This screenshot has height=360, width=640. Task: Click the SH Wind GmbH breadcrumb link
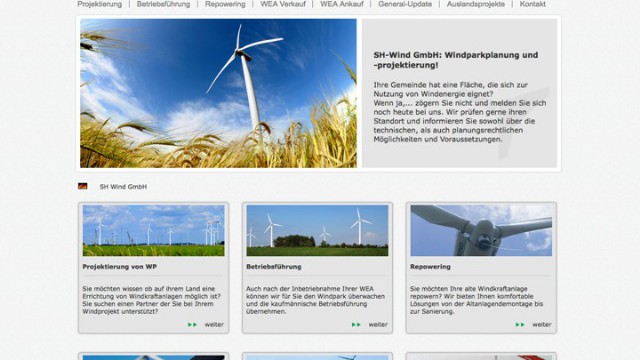tap(123, 187)
